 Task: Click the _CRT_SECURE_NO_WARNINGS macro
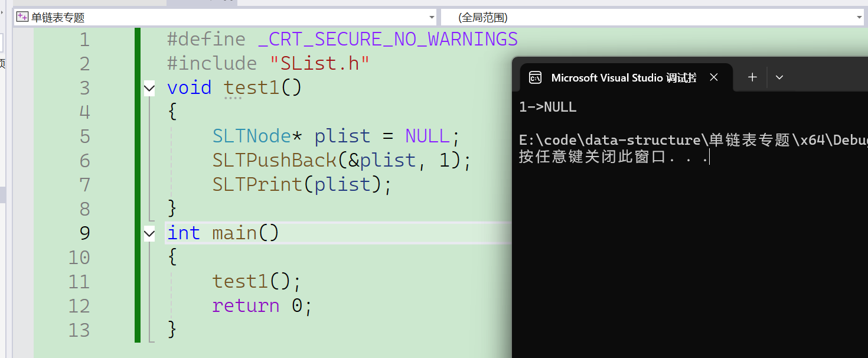(x=388, y=40)
